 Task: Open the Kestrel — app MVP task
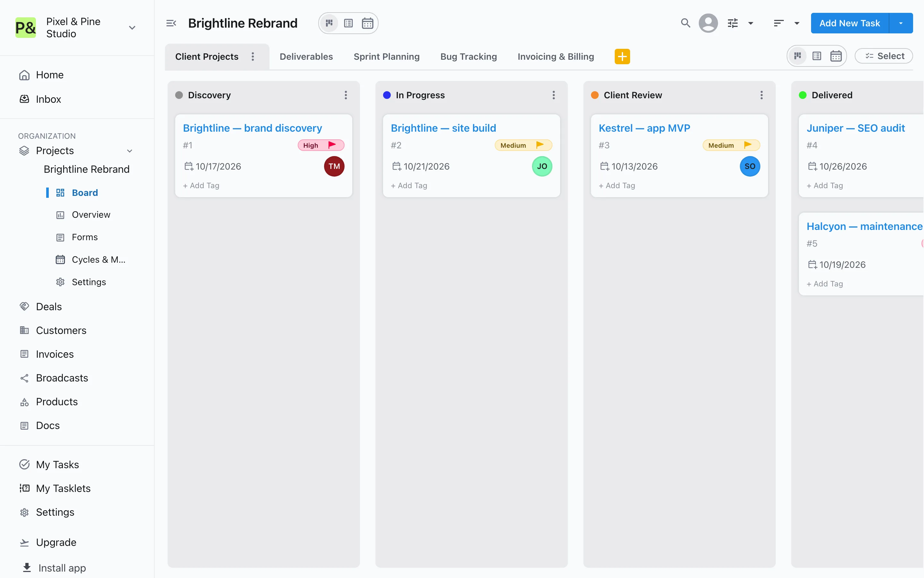(644, 128)
